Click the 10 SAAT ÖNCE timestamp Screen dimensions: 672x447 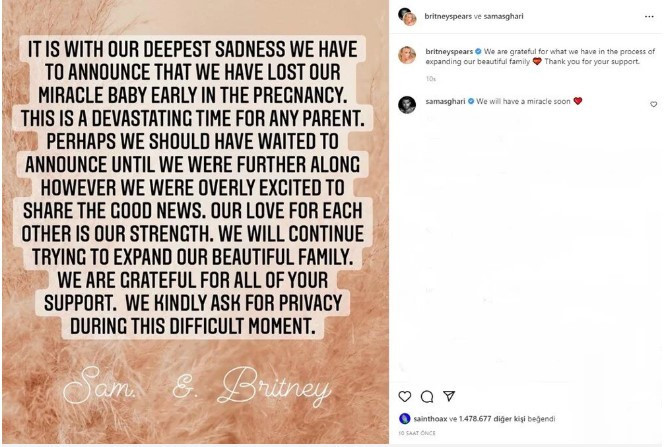coord(417,433)
